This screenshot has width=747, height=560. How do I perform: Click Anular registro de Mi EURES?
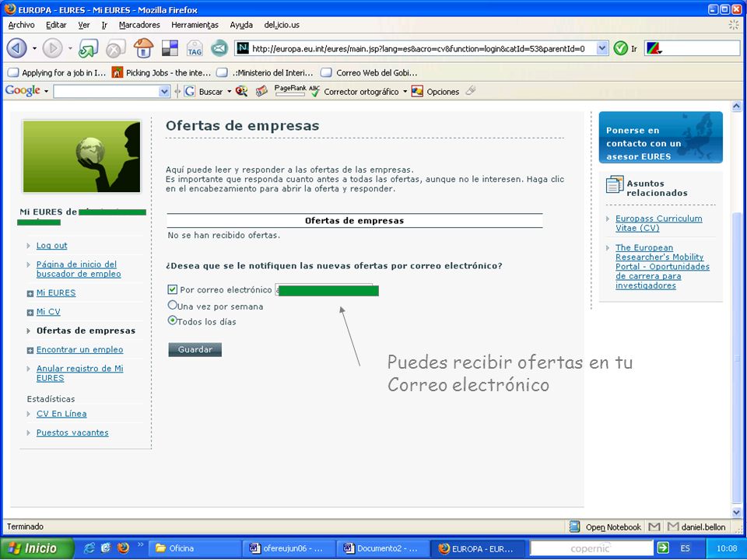click(x=79, y=373)
